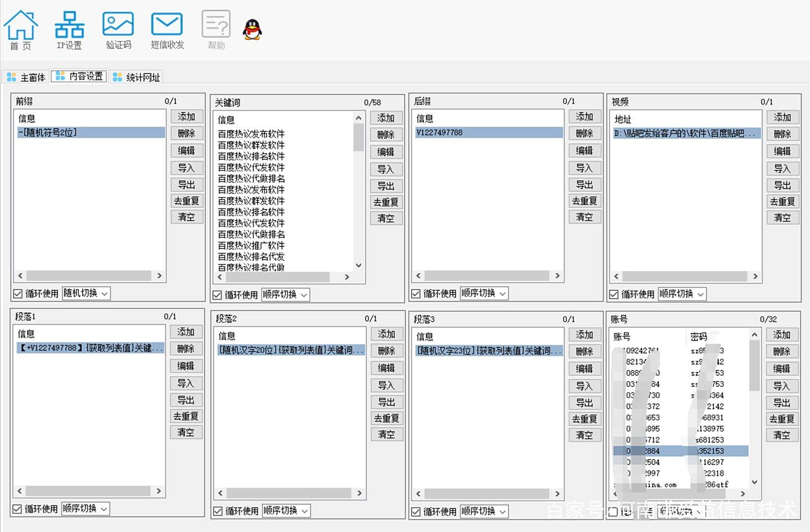Open the IP设置 network icon
Viewport: 810px width, 532px height.
69,30
